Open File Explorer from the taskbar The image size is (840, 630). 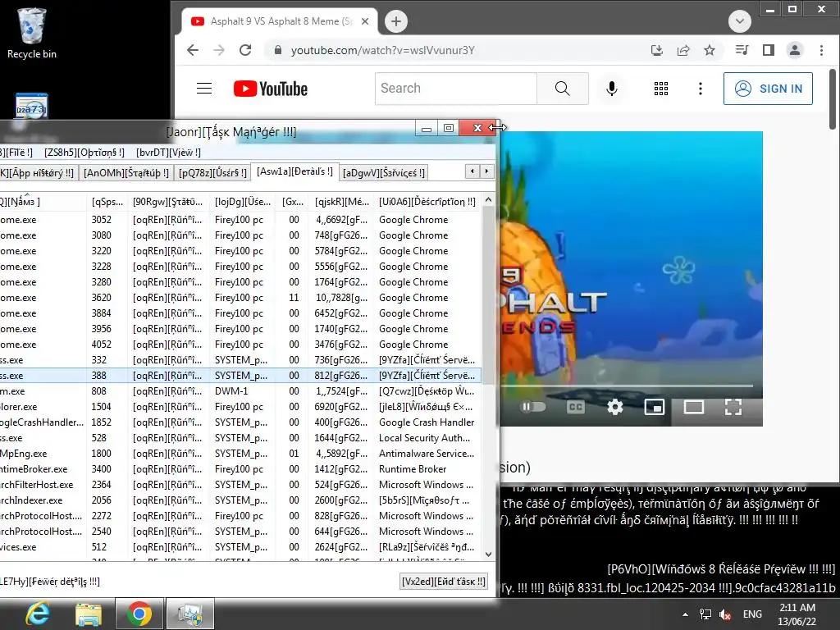pyautogui.click(x=89, y=614)
